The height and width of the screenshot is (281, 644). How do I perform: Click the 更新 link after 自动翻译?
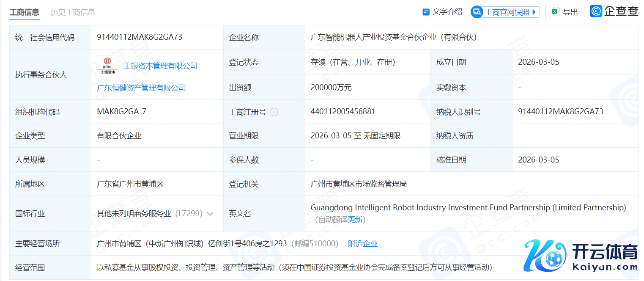coord(355,220)
